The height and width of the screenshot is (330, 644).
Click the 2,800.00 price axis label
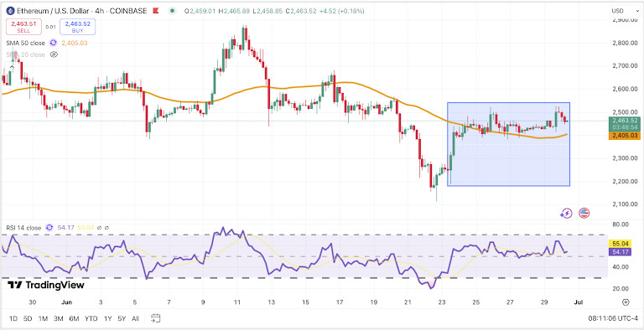click(x=624, y=43)
